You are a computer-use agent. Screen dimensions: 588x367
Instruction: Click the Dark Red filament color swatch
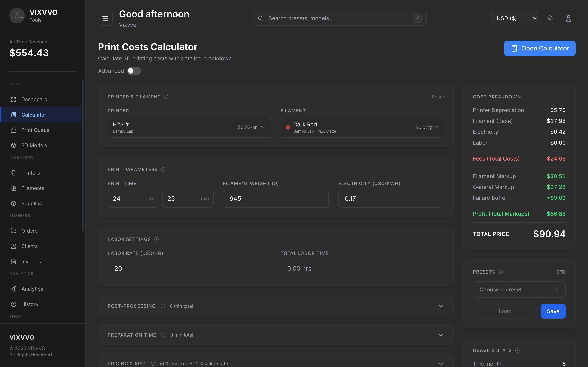click(288, 127)
